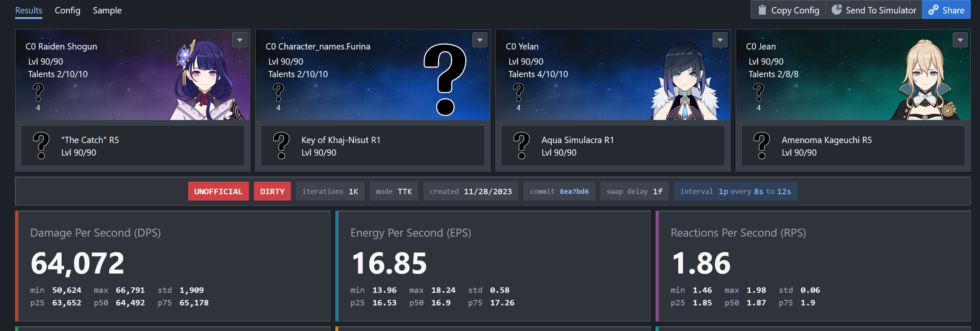Click the interval 1p every 8s tag
The image size is (980, 331).
[x=736, y=191]
